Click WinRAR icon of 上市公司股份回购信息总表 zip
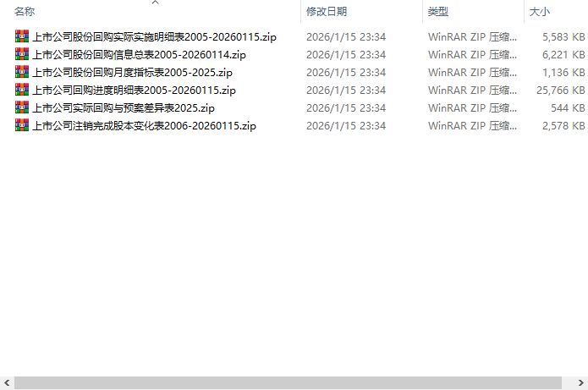 point(22,54)
